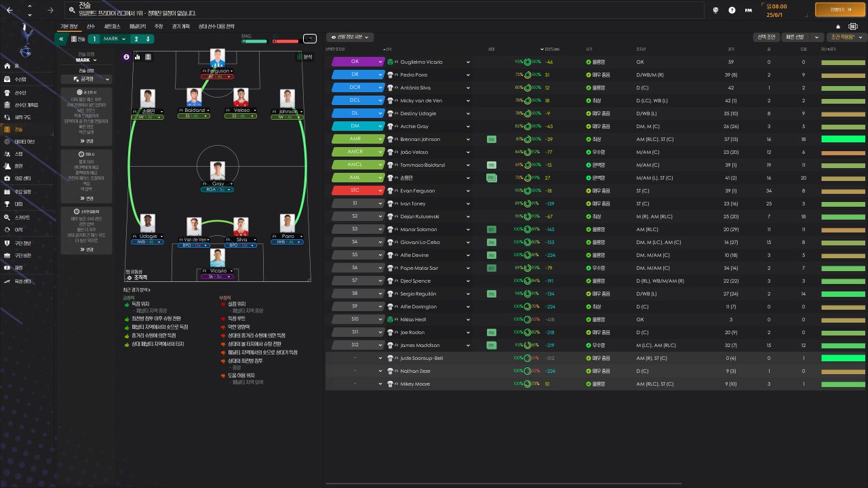Click the purple info icon above the pitch
Screen dimensions: 868x488
pyautogui.click(x=126, y=57)
